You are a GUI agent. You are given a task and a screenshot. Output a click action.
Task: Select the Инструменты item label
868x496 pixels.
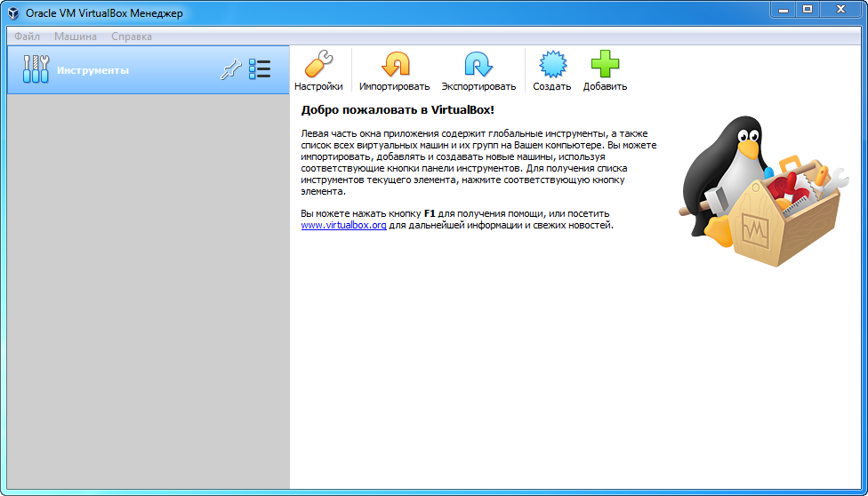92,70
